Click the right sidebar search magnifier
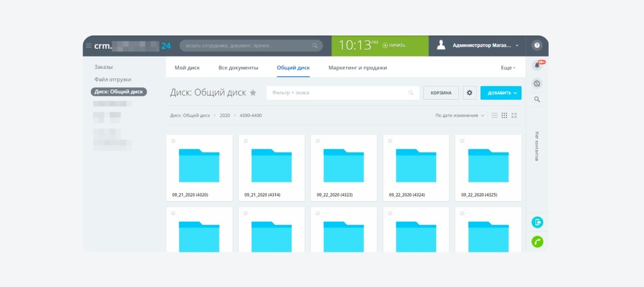The width and height of the screenshot is (644, 287). click(537, 99)
